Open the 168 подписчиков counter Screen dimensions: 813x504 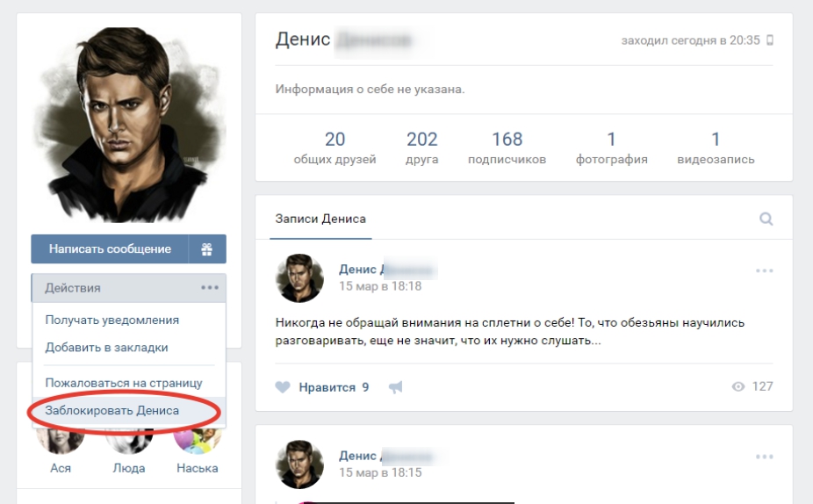coord(507,148)
